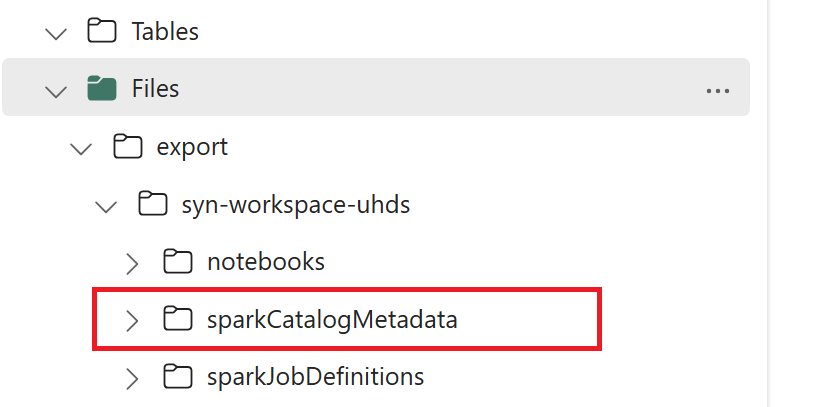The width and height of the screenshot is (819, 407).
Task: Click the sparkJobDefinitions folder icon
Action: [177, 377]
